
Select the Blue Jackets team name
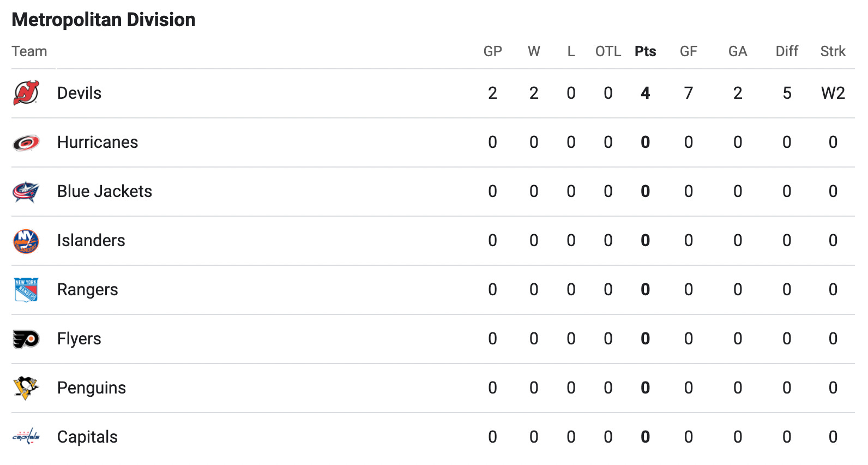pos(105,192)
